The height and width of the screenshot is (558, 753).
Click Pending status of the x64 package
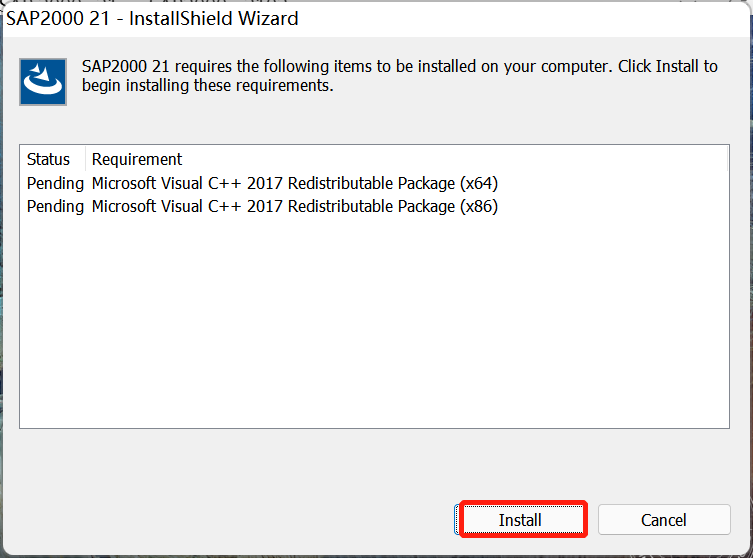point(55,183)
